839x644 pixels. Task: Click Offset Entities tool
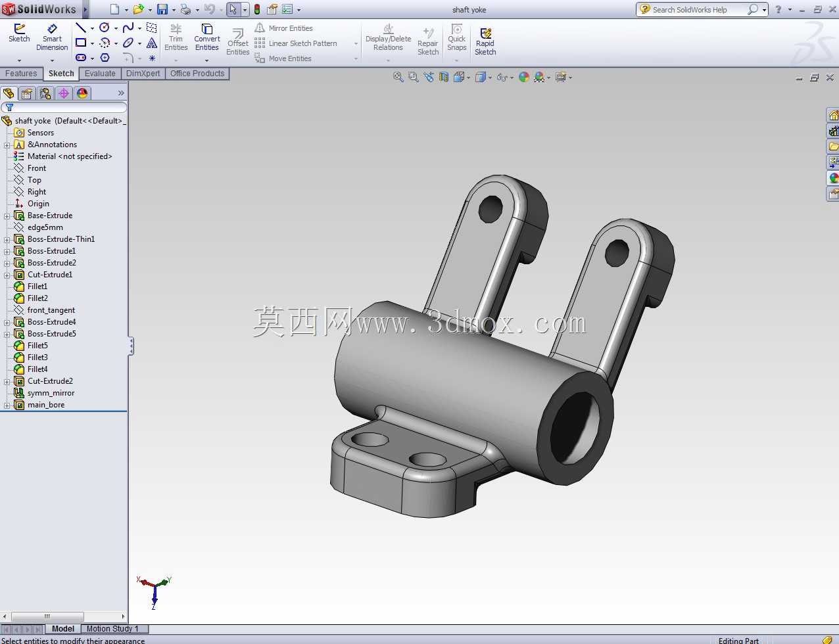coord(237,42)
